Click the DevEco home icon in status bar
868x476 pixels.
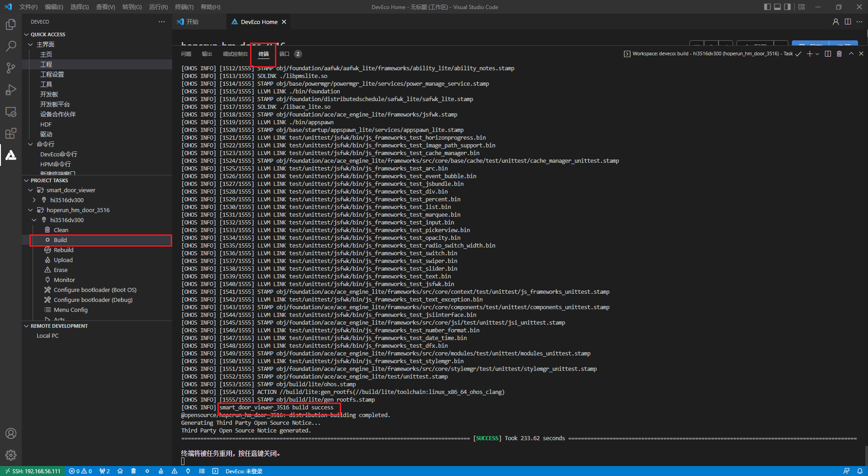120,471
